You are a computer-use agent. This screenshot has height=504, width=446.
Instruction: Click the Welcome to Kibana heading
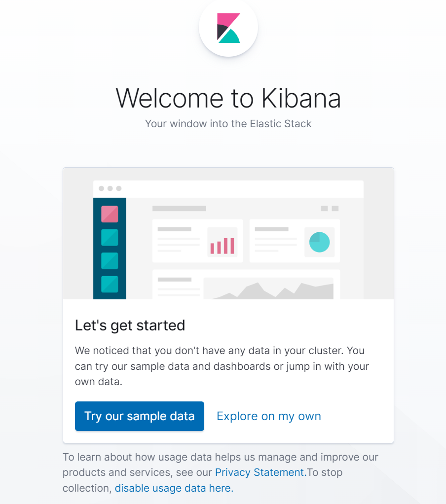click(228, 98)
